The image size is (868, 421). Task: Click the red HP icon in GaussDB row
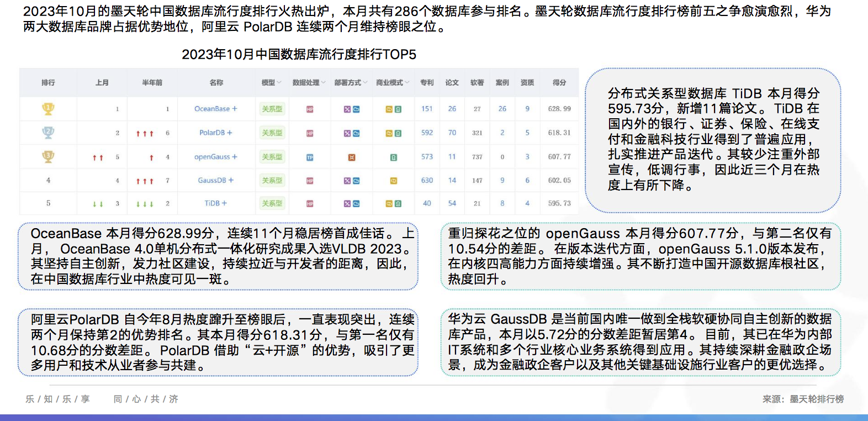click(310, 181)
